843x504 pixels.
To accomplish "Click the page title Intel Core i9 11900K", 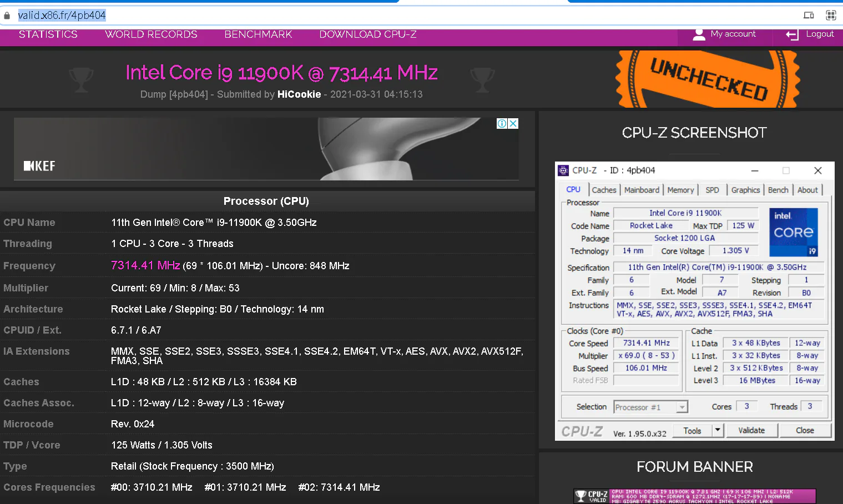I will click(x=281, y=73).
